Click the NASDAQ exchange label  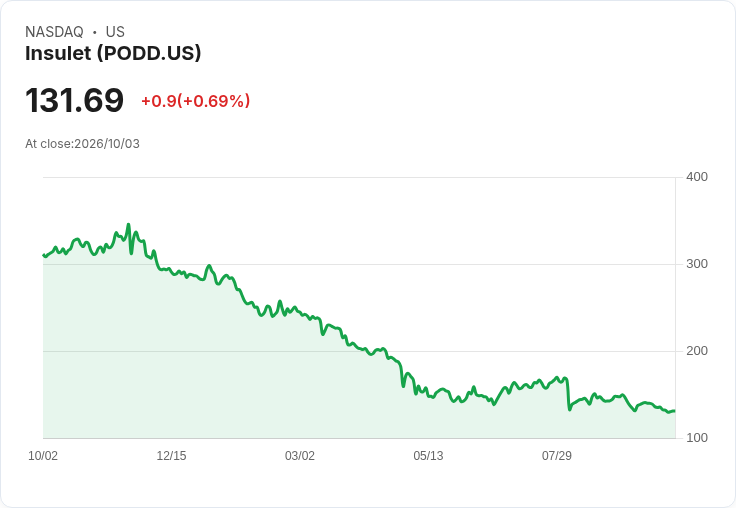coord(54,32)
